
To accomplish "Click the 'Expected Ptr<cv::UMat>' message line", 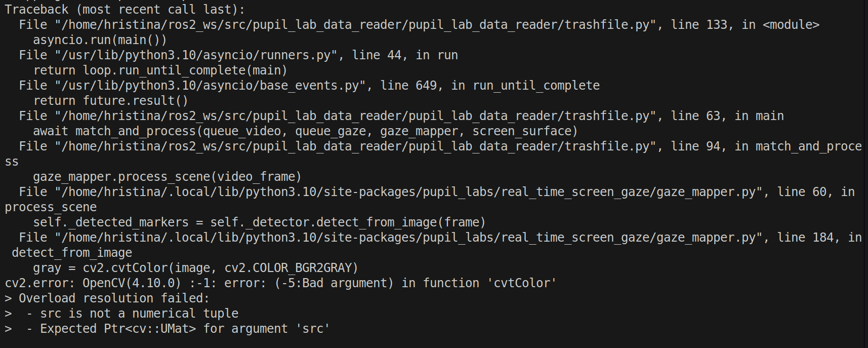I will point(167,329).
